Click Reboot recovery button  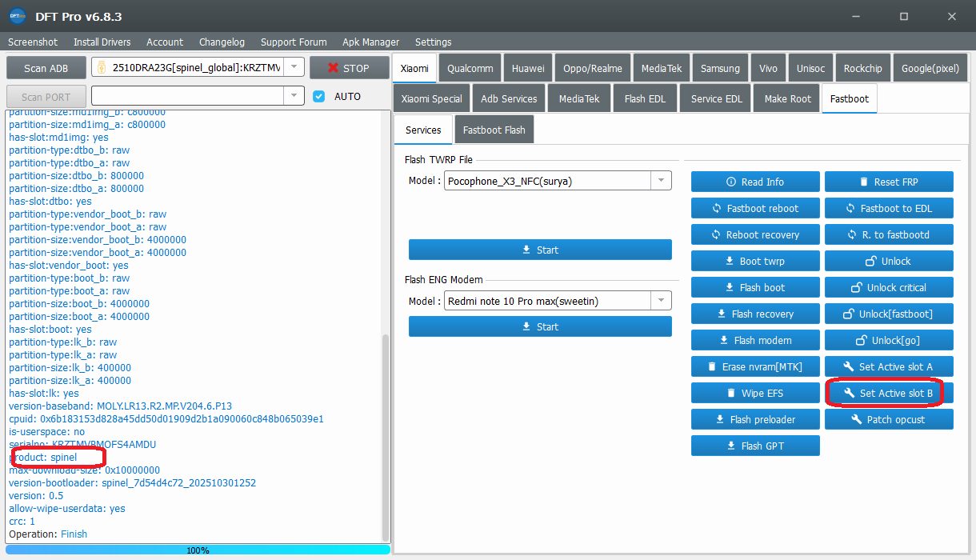coord(755,234)
